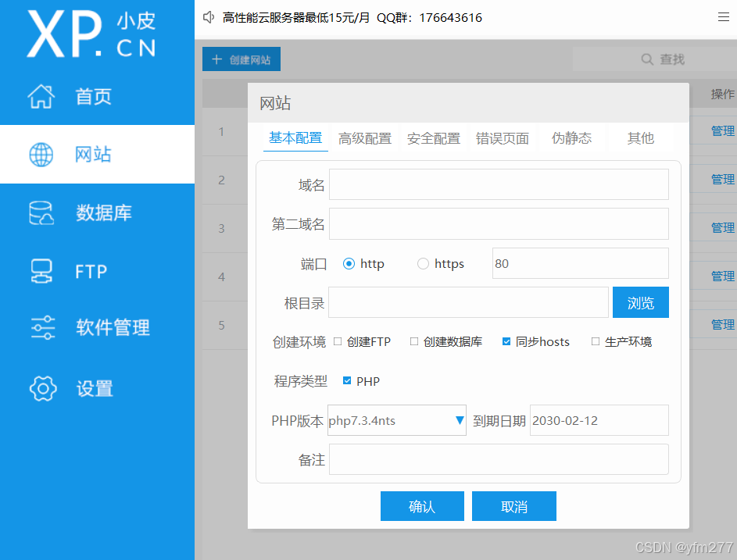
Task: Switch to the 伪静态 tab
Action: tap(571, 138)
